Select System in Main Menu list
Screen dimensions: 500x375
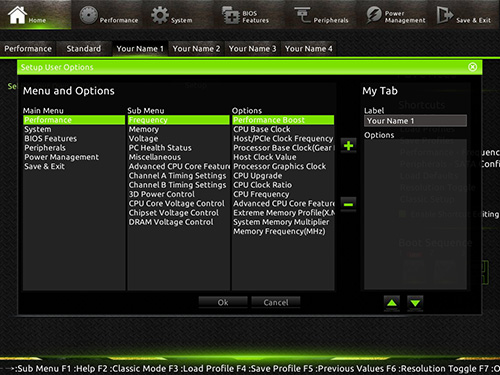coord(74,129)
